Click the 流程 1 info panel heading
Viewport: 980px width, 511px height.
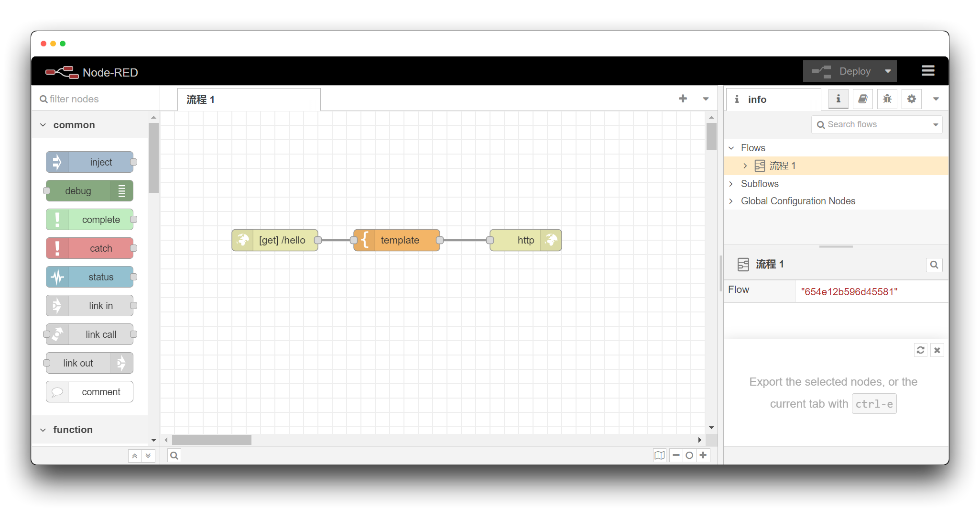(769, 265)
